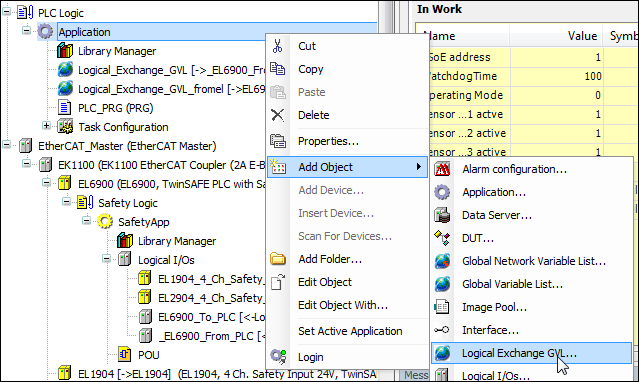Expand the Task Configuration node

46,126
